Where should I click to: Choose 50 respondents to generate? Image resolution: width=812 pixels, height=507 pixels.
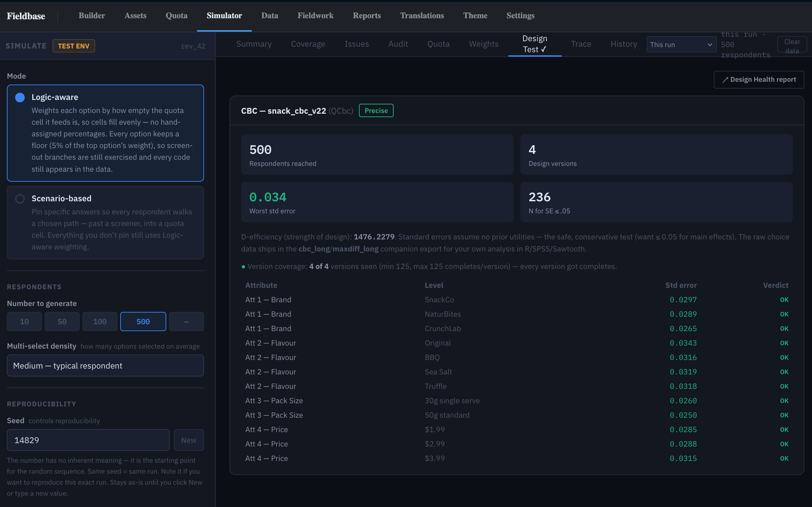coord(62,322)
